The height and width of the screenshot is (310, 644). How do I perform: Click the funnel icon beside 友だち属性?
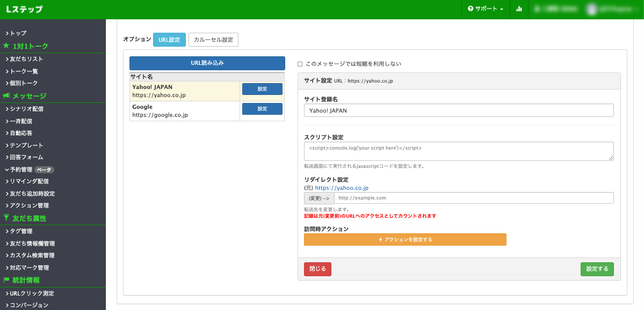click(5, 218)
